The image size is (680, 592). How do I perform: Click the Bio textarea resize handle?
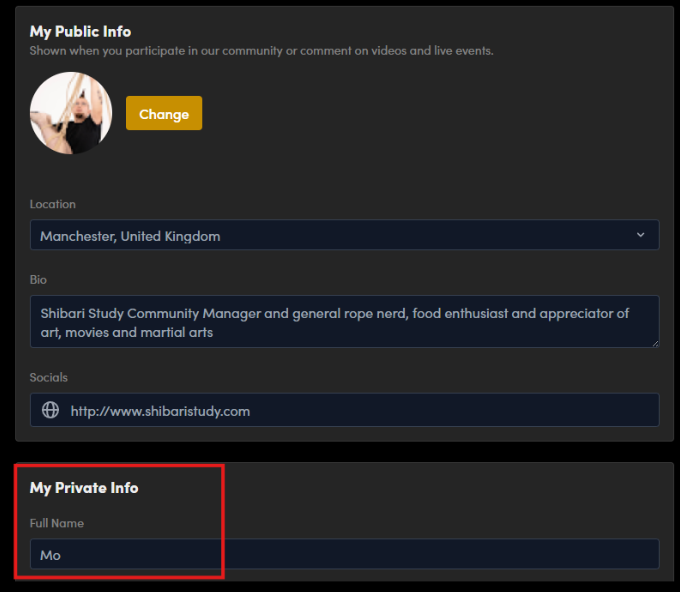click(654, 342)
